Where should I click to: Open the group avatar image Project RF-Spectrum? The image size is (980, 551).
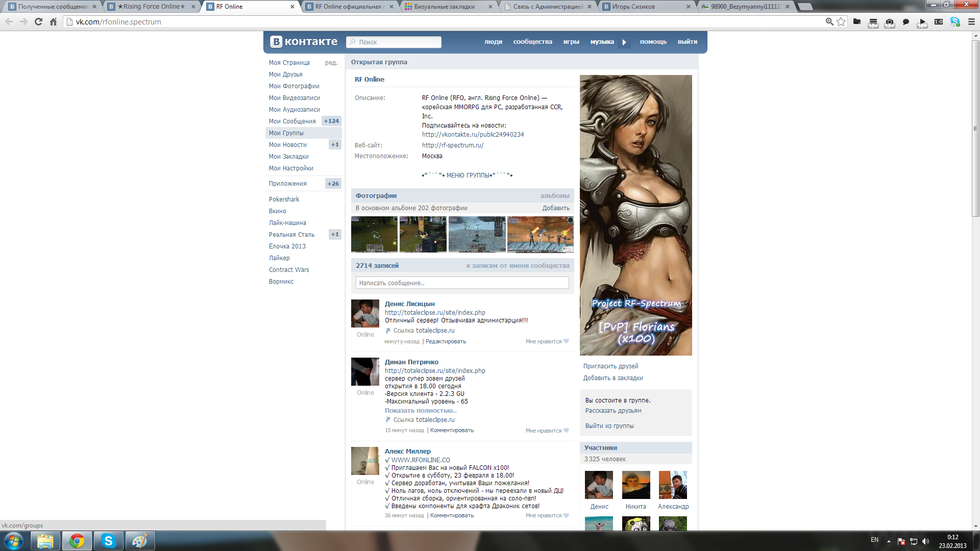coord(635,215)
